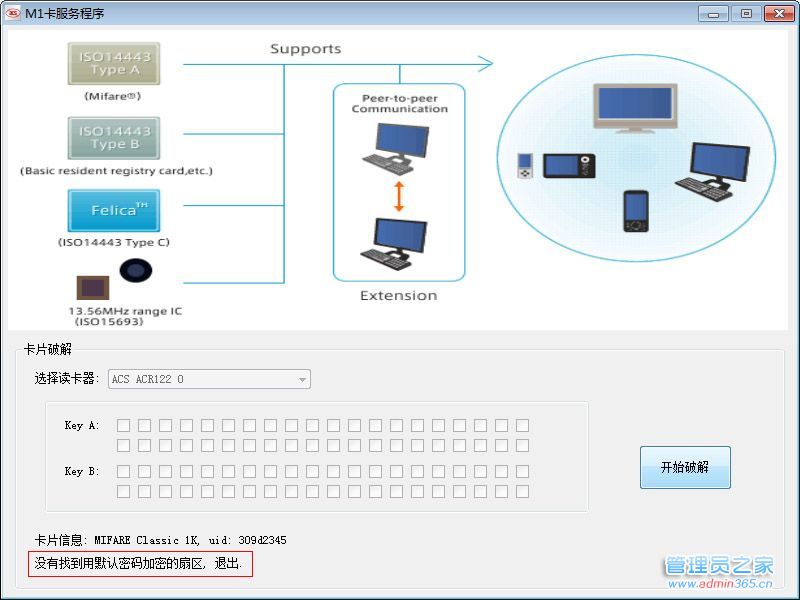Click the Felica card image

114,210
